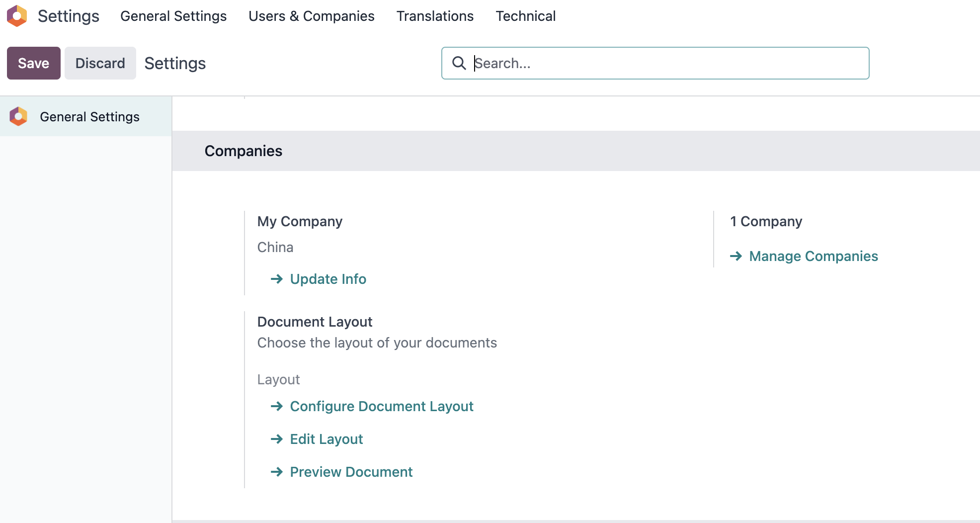Viewport: 980px width, 523px height.
Task: Open the Users & Companies menu
Action: coord(312,16)
